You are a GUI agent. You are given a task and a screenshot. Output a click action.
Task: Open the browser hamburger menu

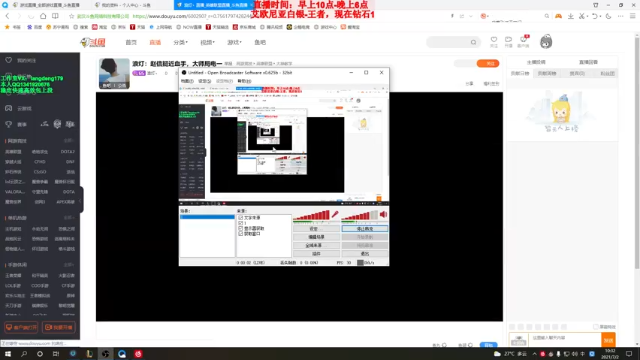633,16
